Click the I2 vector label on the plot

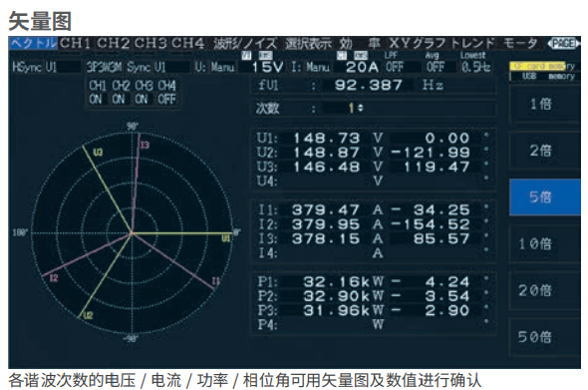click(54, 278)
